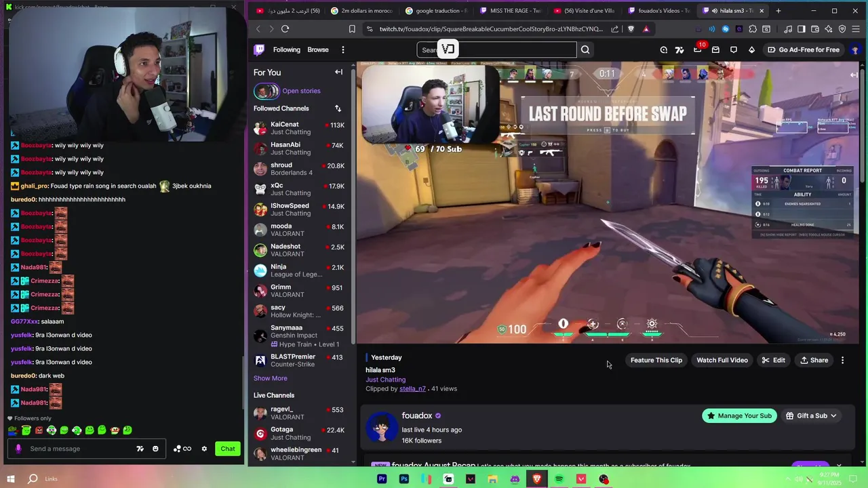Collapse the For You sidebar

(338, 72)
